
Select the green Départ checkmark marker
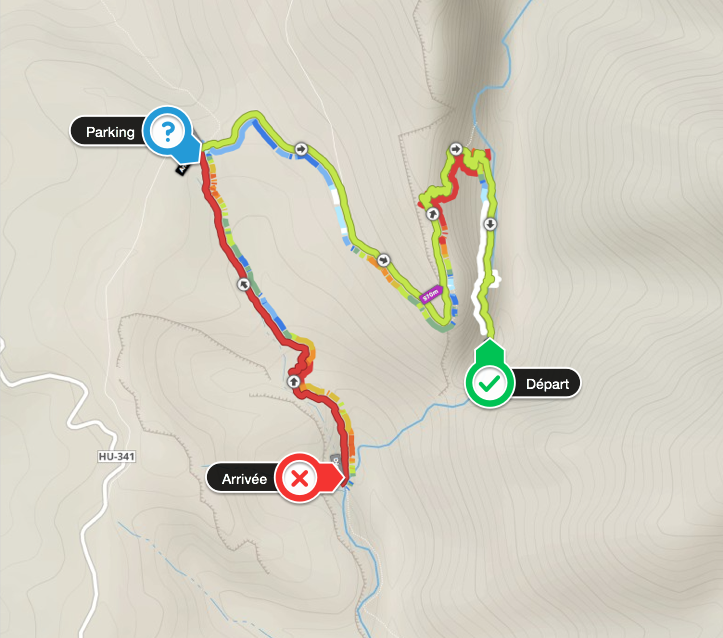click(x=489, y=384)
